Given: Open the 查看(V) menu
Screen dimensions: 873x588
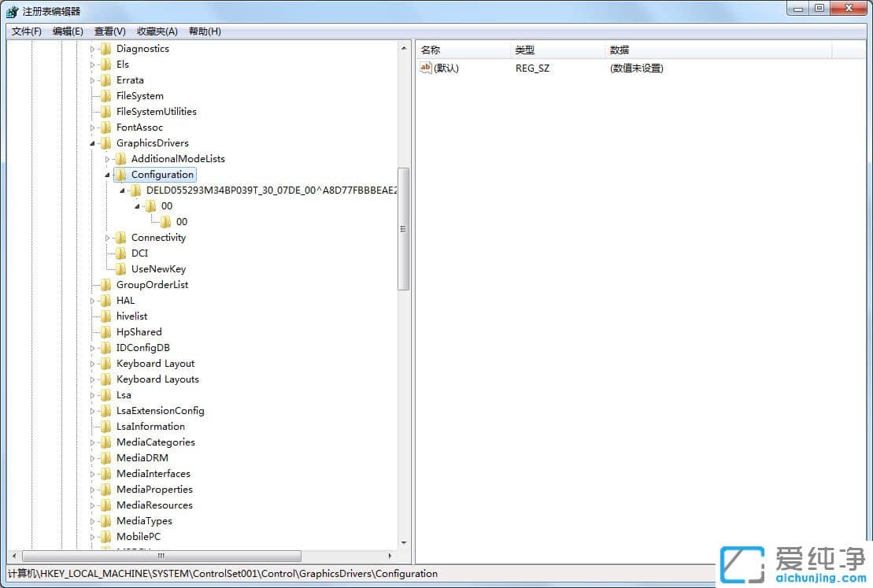Looking at the screenshot, I should (x=109, y=31).
